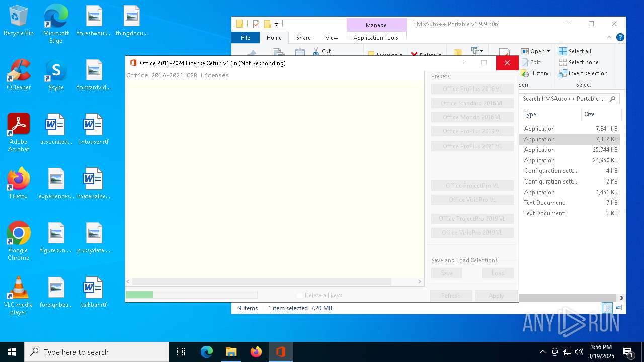Open Customize Quick Access Toolbar dropdown
Screen dimensions: 644x362
(x=276, y=24)
